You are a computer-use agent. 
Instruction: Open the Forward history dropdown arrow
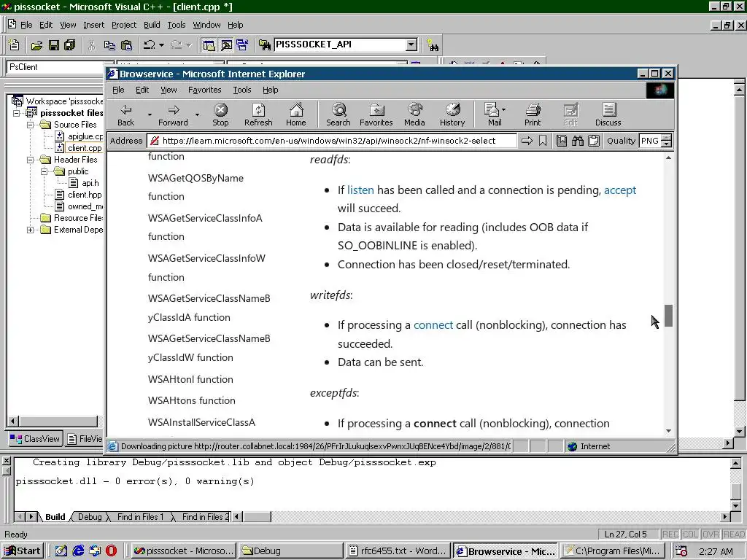(197, 114)
